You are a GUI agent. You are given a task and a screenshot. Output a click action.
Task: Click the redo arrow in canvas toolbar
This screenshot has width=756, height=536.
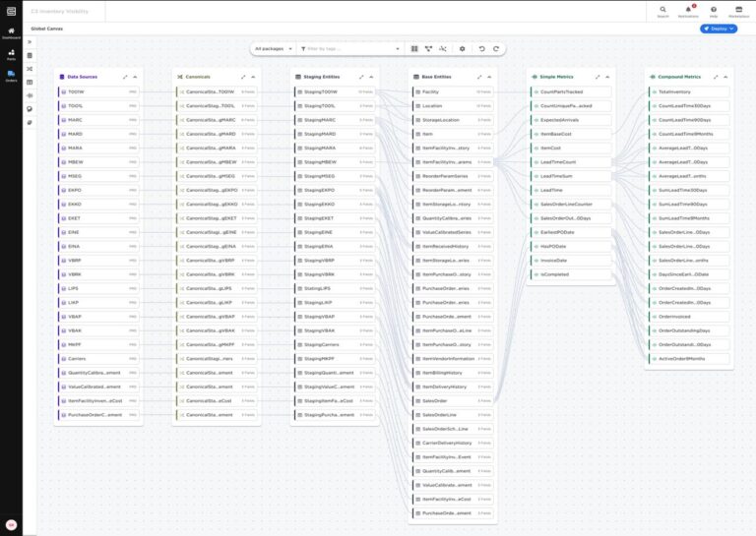point(496,48)
